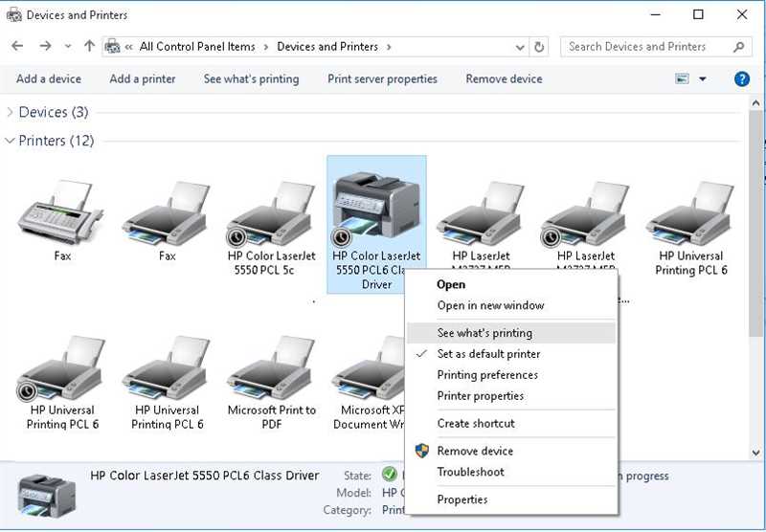
Task: Select the Microsoft XPS Document Writer printer
Action: pyautogui.click(x=369, y=383)
